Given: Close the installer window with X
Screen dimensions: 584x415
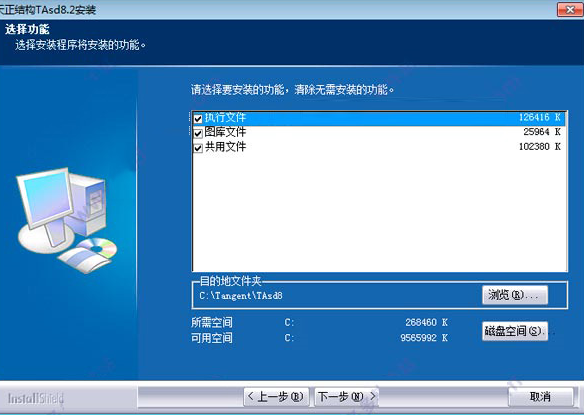Looking at the screenshot, I should point(569,10).
